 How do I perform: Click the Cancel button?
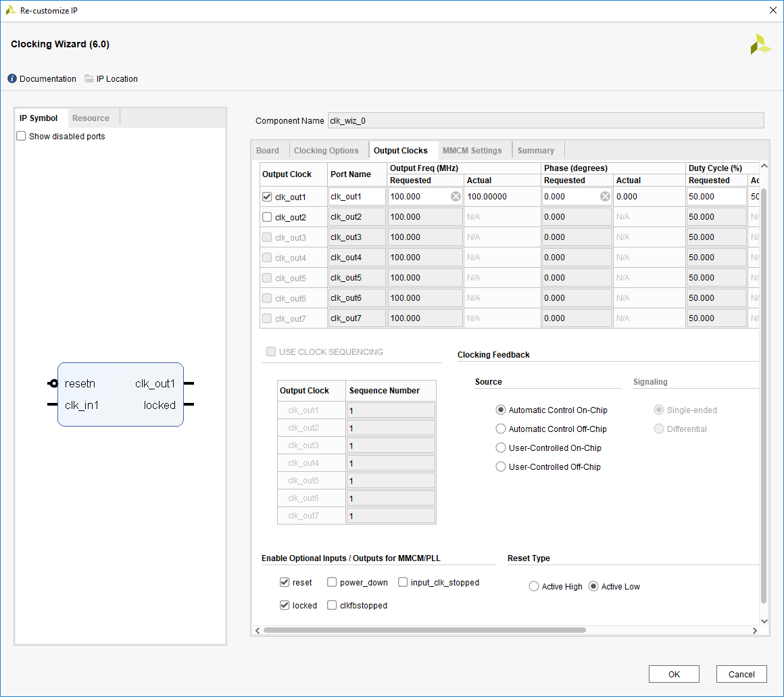coord(741,674)
